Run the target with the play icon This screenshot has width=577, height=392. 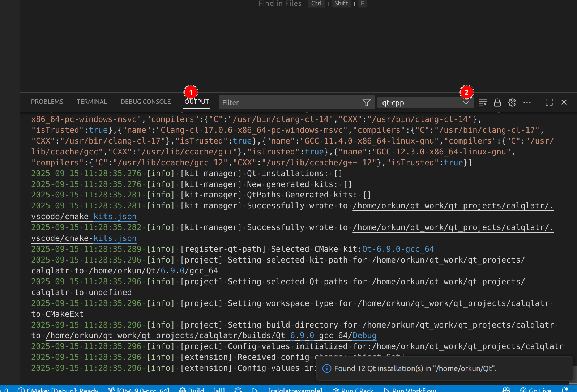point(255,389)
